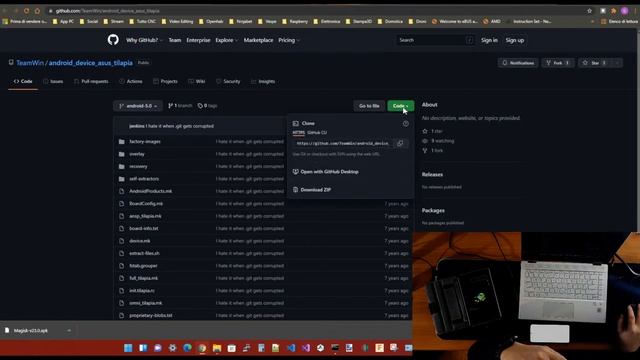Open device.mk file
Screen dimensions: 640x360
click(140, 241)
